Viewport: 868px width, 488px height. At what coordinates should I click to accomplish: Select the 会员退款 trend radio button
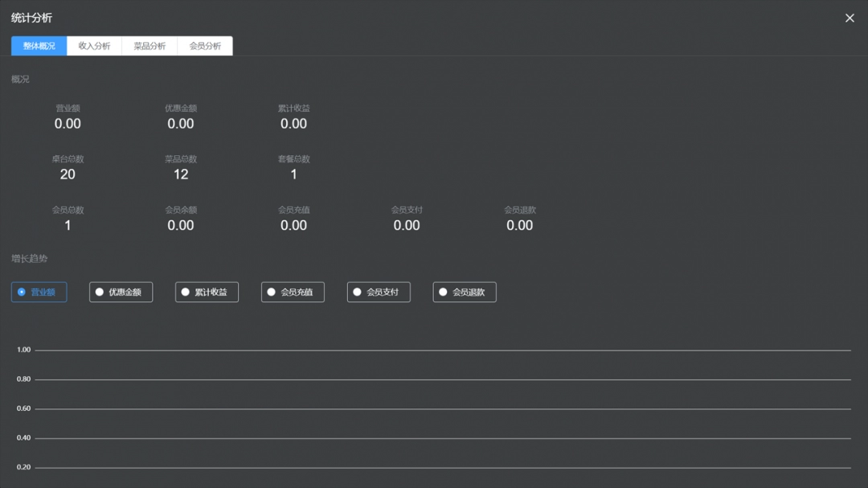464,292
